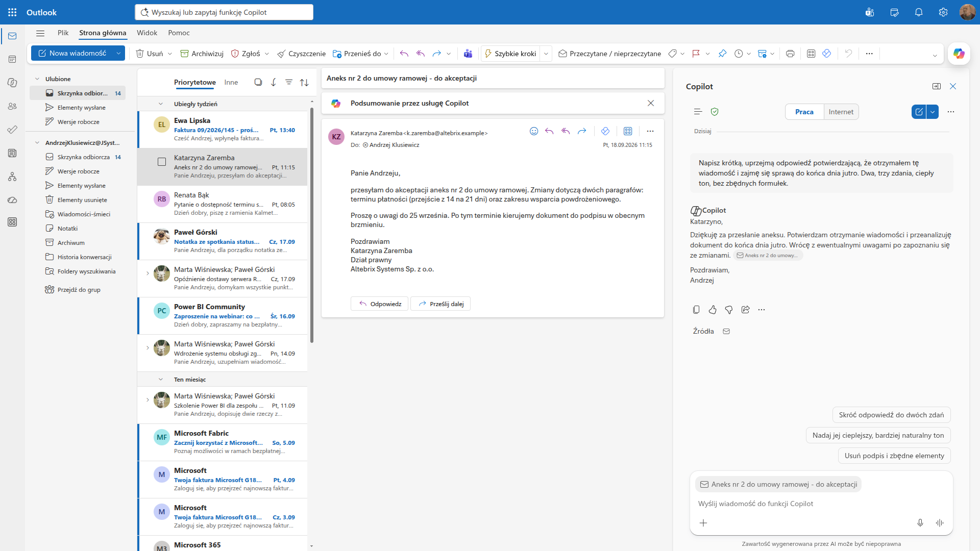Screen dimensions: 980x551
Task: Click the ribbon Reply all arrow icon
Action: click(x=421, y=54)
